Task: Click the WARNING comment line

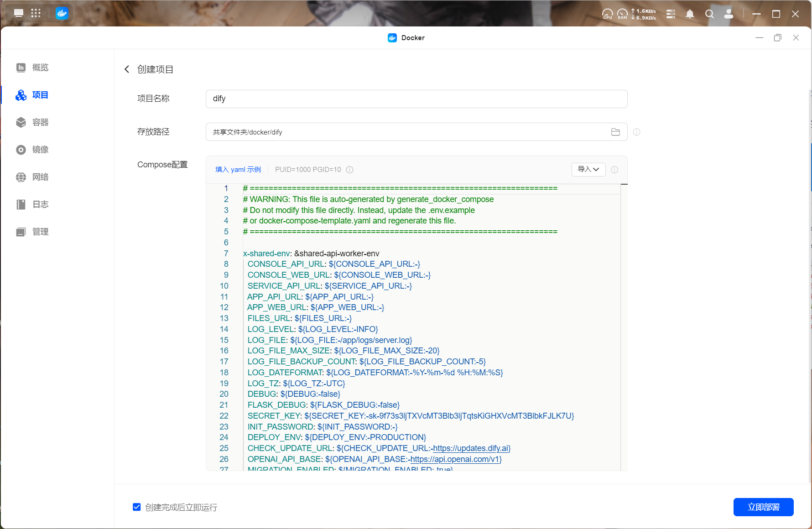Action: click(x=368, y=199)
